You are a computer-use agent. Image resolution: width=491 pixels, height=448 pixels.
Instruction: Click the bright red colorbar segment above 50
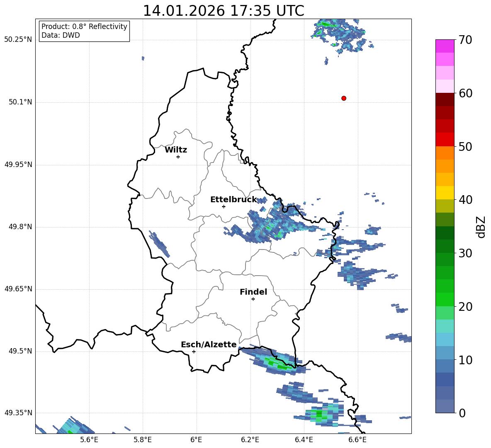pos(445,140)
